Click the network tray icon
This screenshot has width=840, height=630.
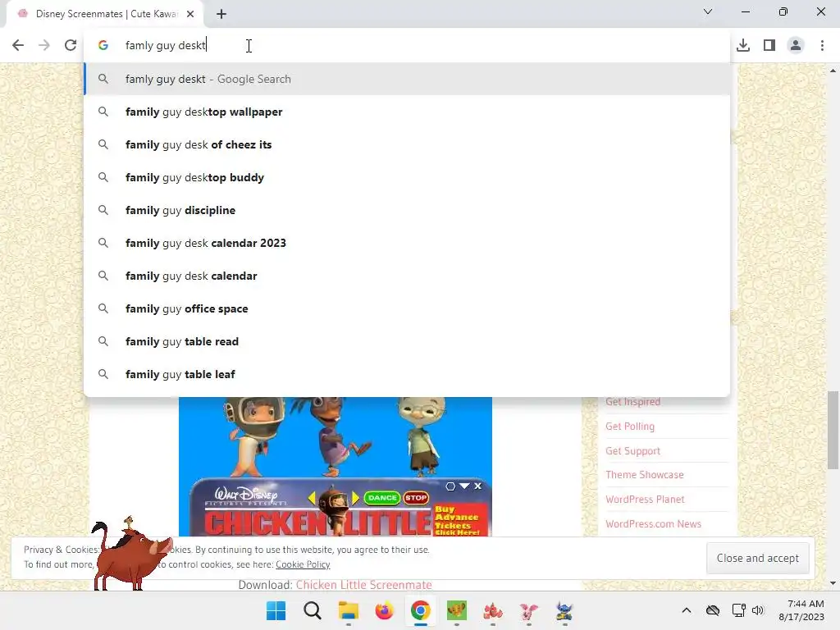tap(739, 610)
